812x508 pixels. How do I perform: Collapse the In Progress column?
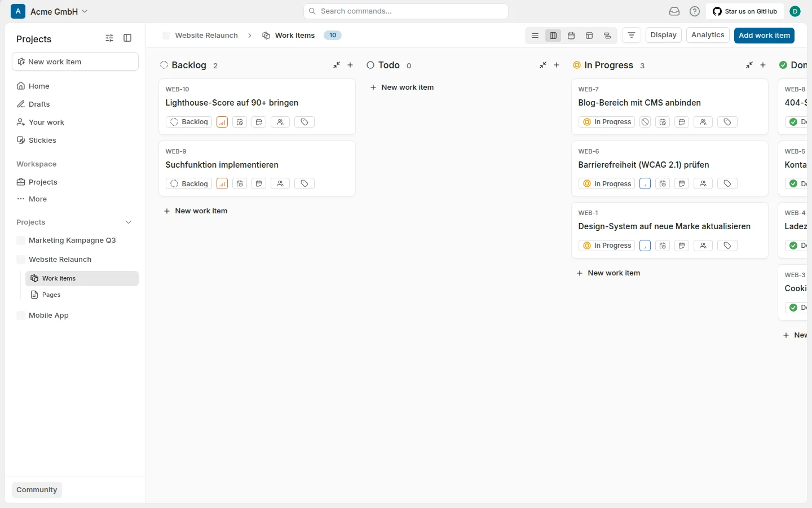coord(749,65)
